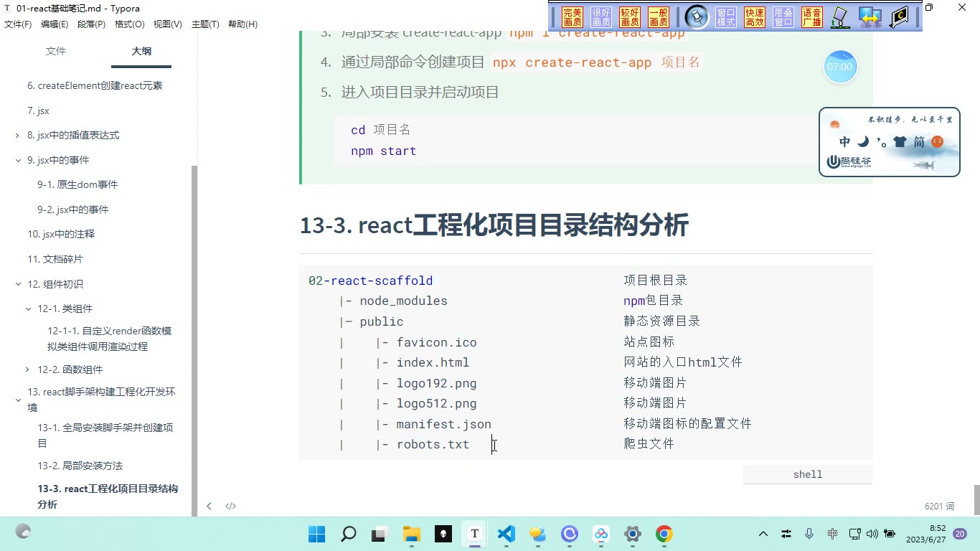This screenshot has height=551, width=980.
Task: Click the microphone icon in the system tray
Action: 809,534
